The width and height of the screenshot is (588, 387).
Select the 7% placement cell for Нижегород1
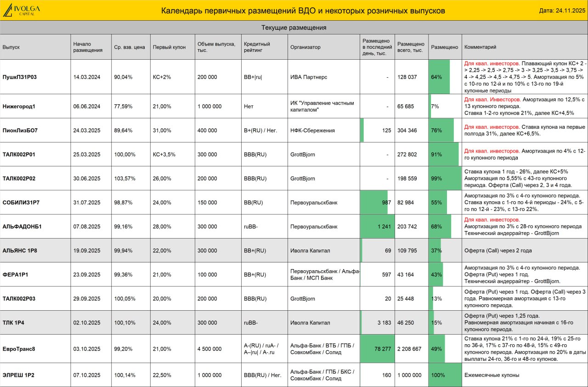pyautogui.click(x=445, y=107)
